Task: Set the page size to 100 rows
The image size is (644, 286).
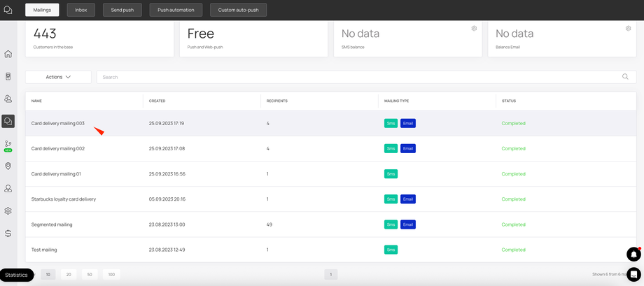Action: pyautogui.click(x=111, y=275)
